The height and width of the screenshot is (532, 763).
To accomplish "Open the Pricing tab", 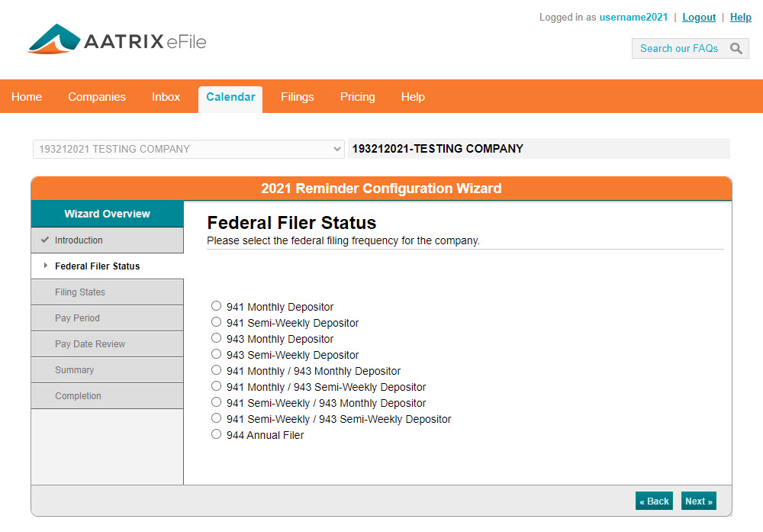I will pyautogui.click(x=357, y=97).
